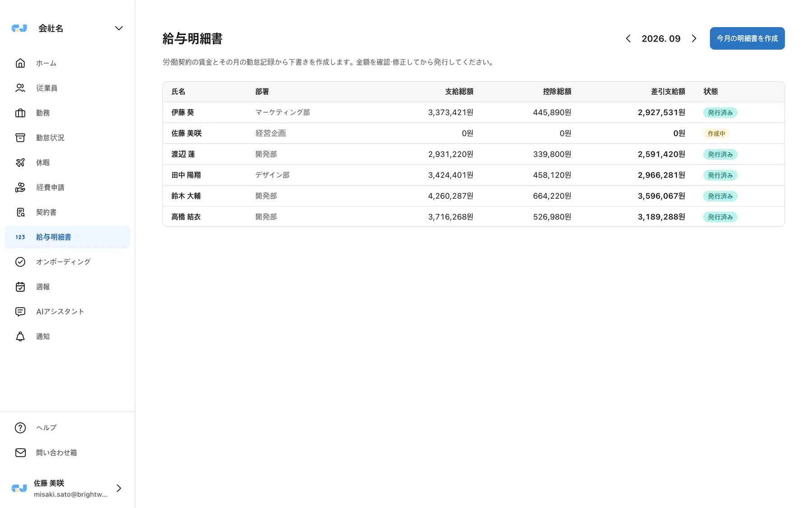The width and height of the screenshot is (812, 508).
Task: Click the employees people icon
Action: [x=20, y=88]
